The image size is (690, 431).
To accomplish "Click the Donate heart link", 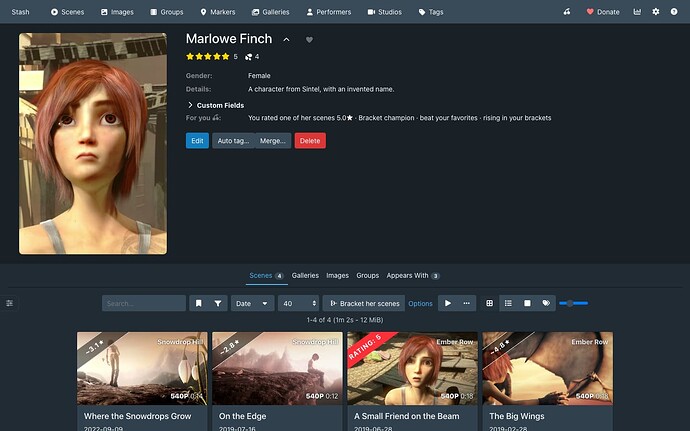I will click(x=603, y=12).
